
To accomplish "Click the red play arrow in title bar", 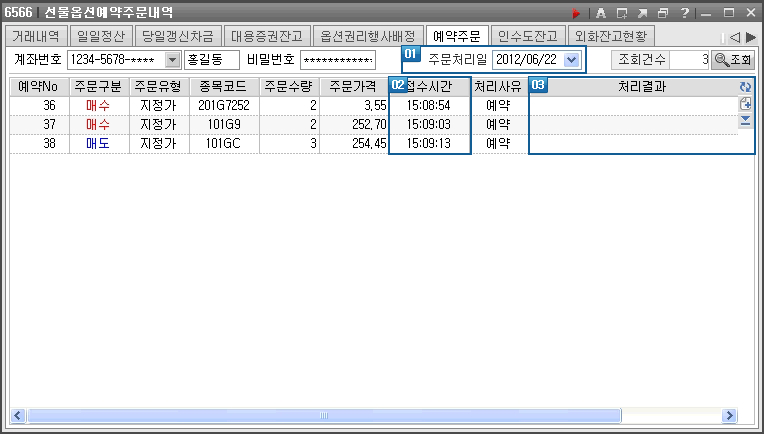I will [x=576, y=13].
